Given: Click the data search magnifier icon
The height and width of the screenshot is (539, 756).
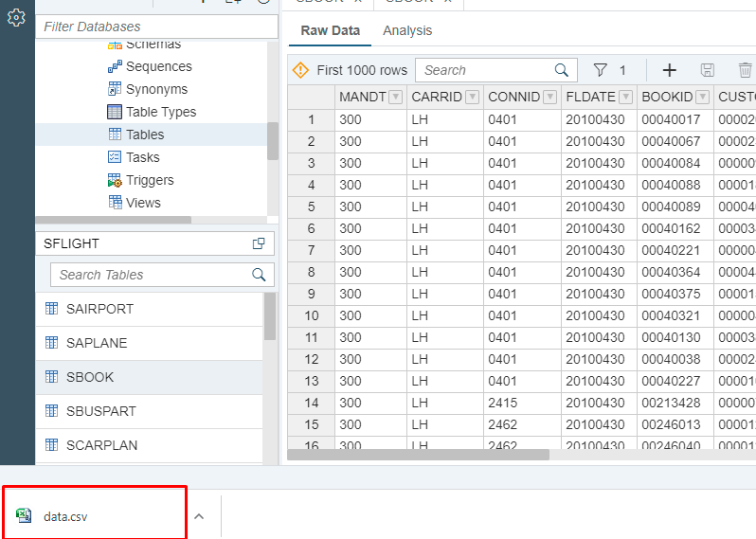Looking at the screenshot, I should [x=562, y=70].
